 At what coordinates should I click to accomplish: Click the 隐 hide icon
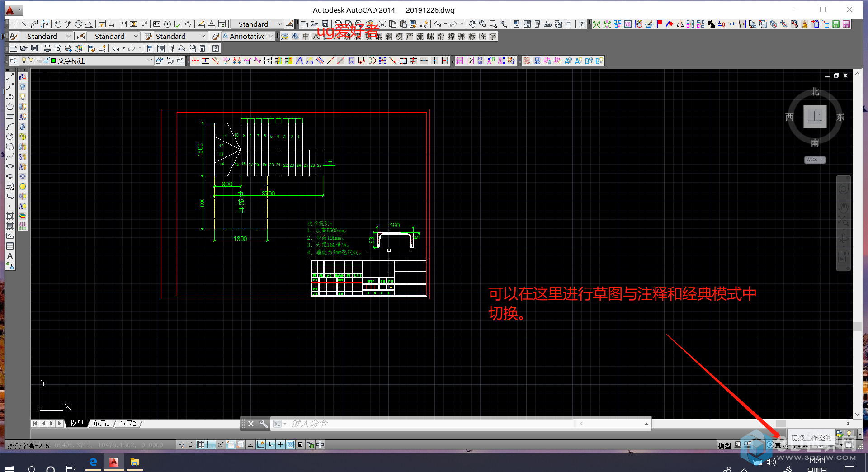(x=527, y=61)
